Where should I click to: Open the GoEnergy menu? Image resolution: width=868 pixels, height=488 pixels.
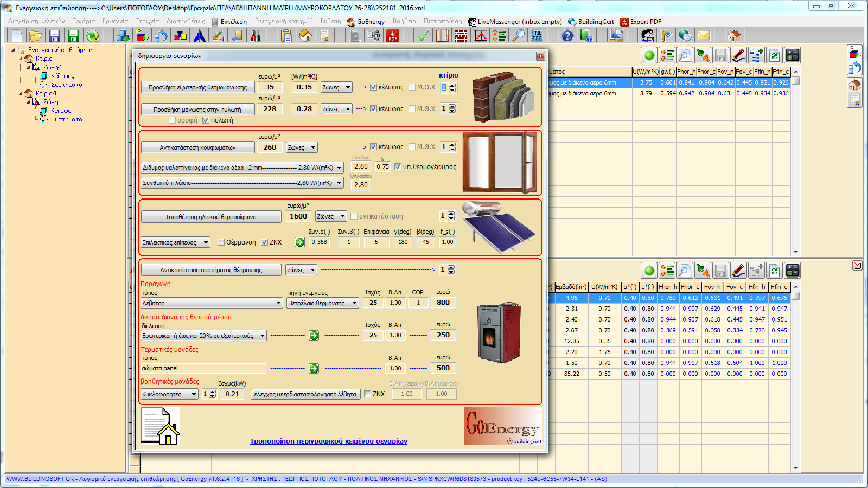coord(366,22)
